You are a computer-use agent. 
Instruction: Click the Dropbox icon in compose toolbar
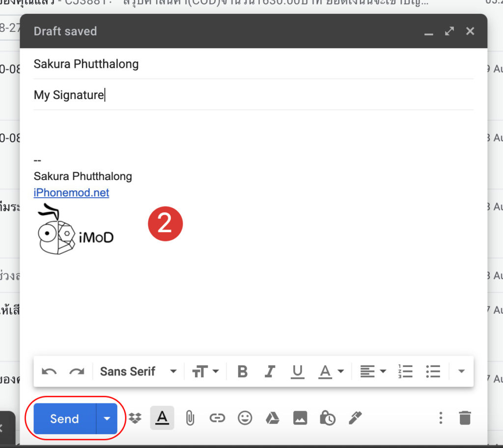(135, 419)
